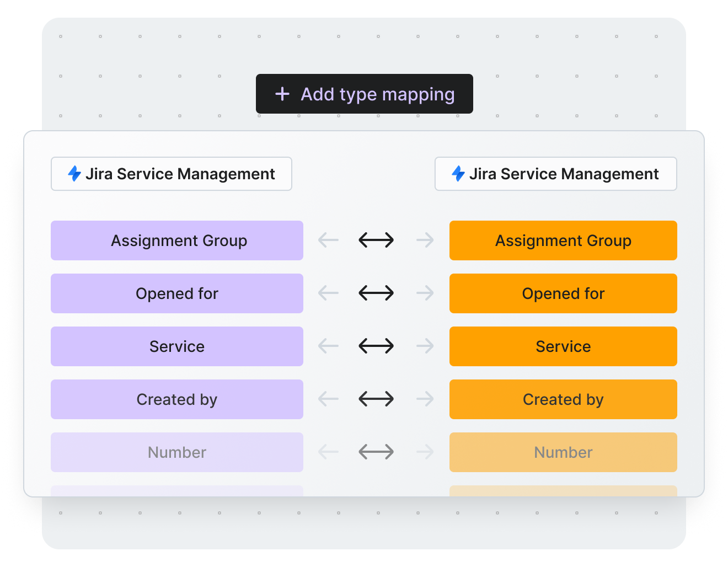
Task: Select the purple Number field
Action: pyautogui.click(x=177, y=452)
